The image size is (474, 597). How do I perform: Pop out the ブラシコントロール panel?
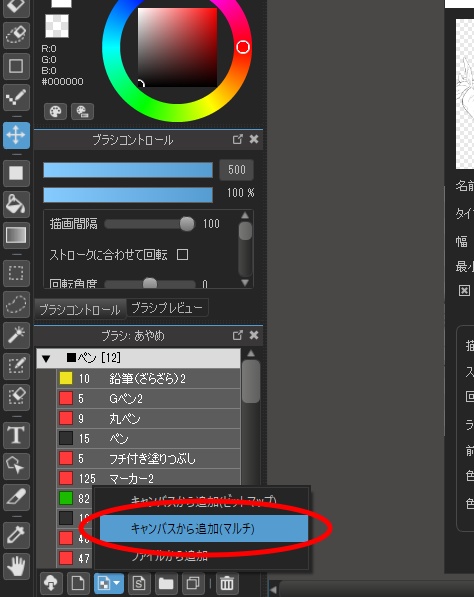pyautogui.click(x=238, y=139)
